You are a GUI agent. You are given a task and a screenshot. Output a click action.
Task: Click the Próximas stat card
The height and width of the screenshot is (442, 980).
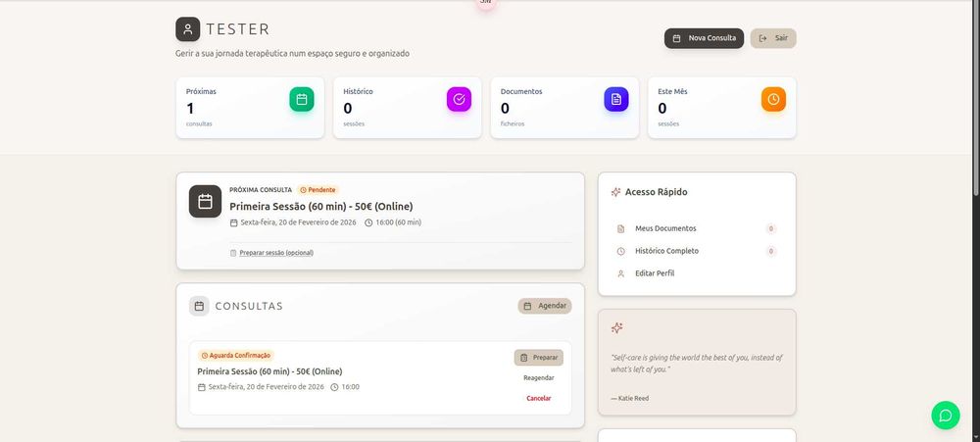[250, 108]
